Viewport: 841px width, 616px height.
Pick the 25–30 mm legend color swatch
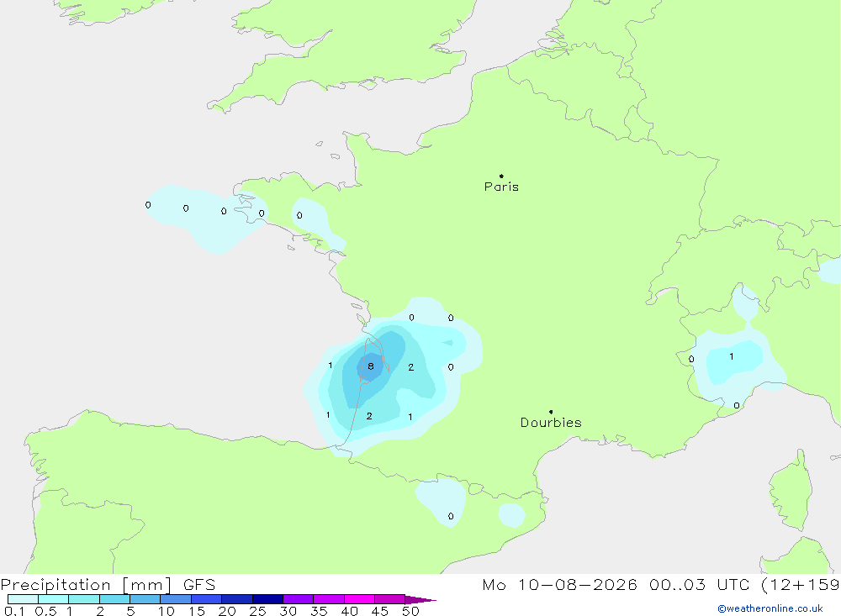267,599
